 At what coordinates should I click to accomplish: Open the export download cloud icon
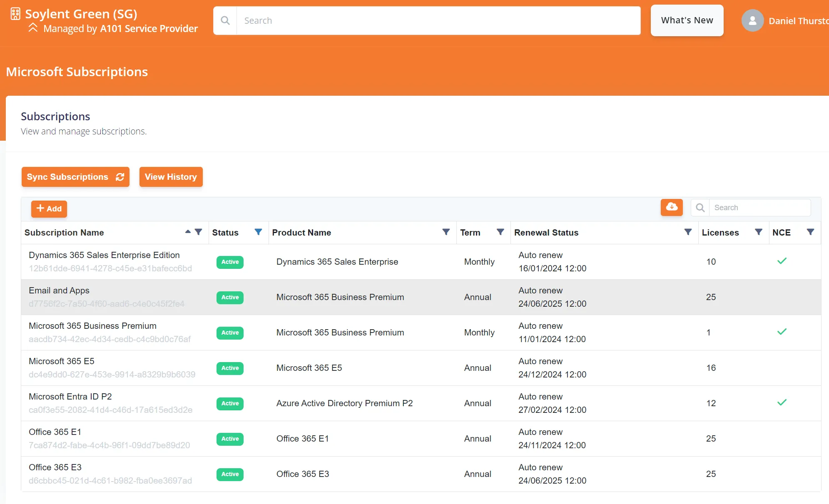(671, 207)
